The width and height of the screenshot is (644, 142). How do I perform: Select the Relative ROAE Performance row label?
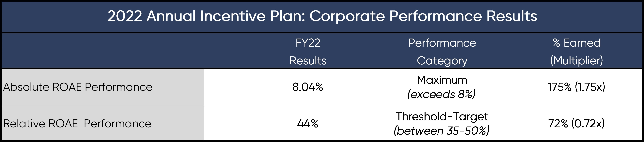click(x=77, y=124)
